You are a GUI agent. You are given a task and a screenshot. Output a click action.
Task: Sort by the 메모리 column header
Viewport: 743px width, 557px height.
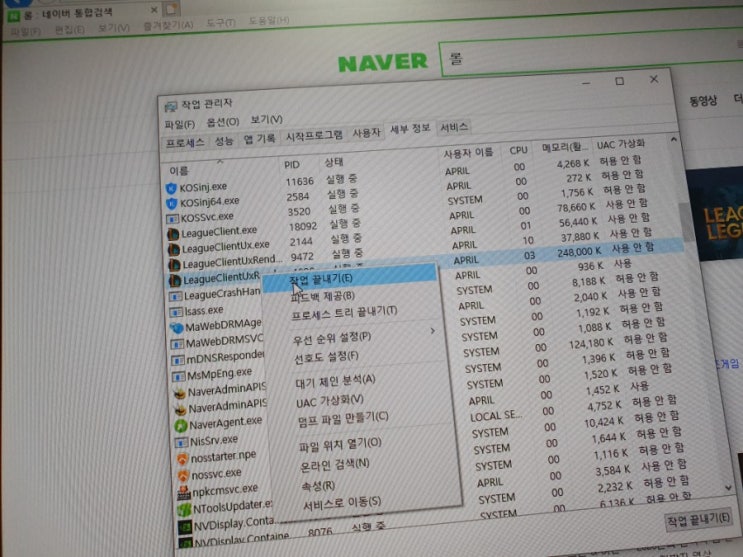(565, 147)
